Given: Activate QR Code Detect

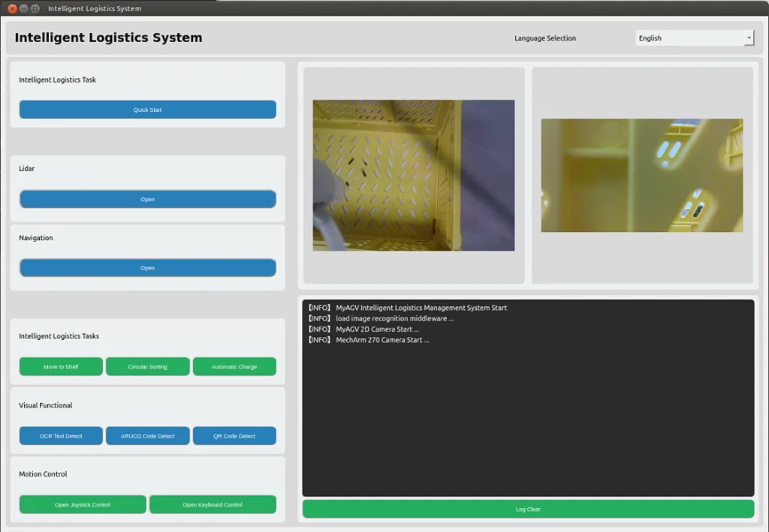Looking at the screenshot, I should 234,436.
